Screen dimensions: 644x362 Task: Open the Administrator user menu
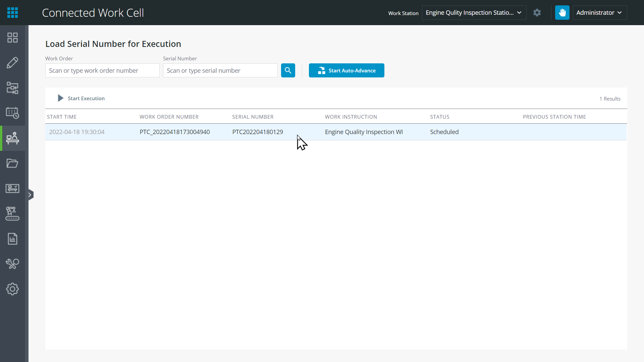pos(600,13)
